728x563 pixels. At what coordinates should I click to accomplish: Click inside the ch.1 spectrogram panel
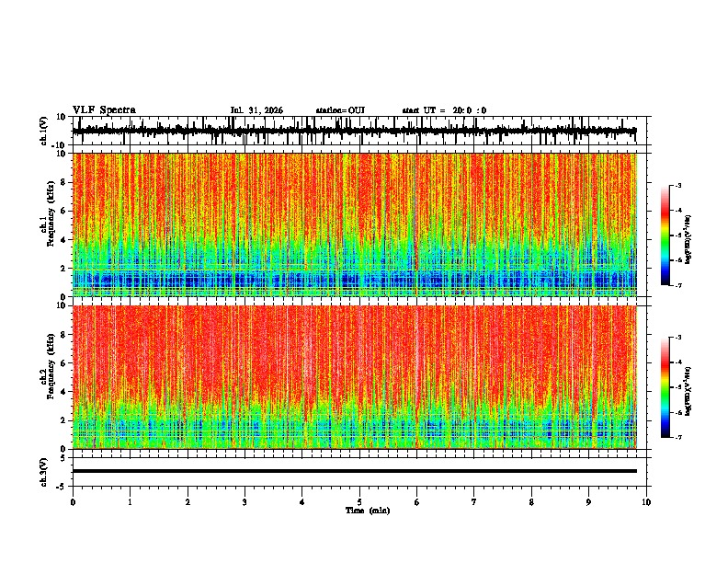[x=355, y=224]
